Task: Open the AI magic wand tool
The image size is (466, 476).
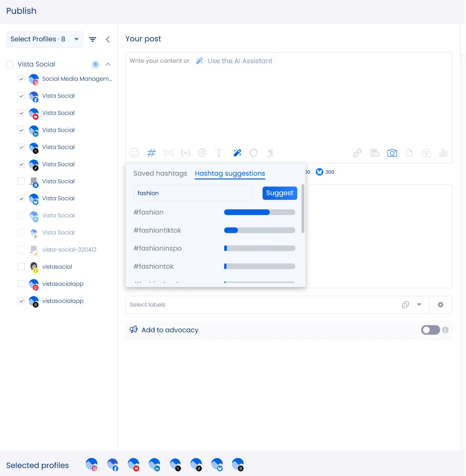Action: click(x=237, y=153)
